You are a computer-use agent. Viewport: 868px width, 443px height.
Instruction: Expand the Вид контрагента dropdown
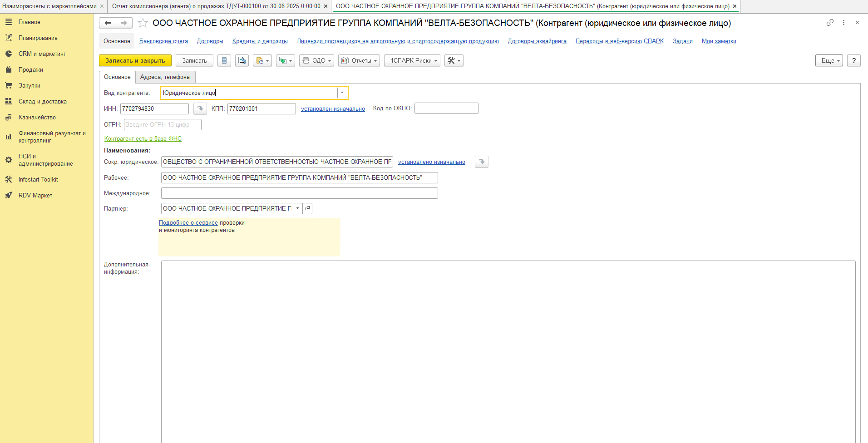342,93
